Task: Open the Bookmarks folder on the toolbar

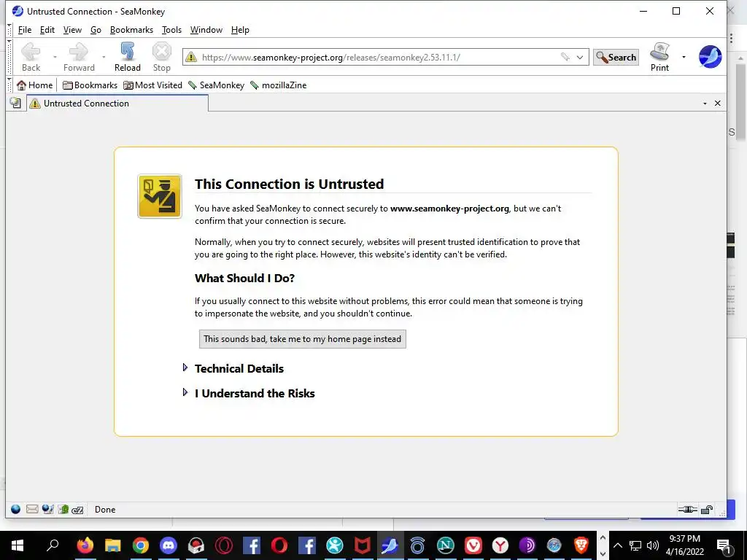Action: coord(90,85)
